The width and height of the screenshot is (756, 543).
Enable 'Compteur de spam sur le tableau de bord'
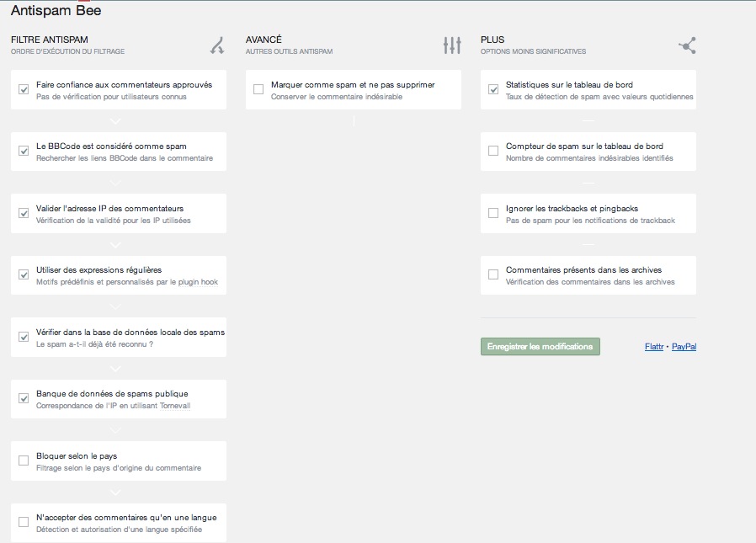coord(493,151)
